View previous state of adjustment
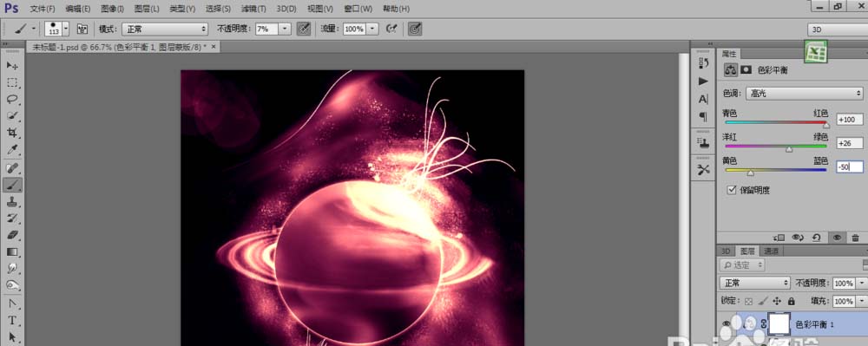This screenshot has height=346, width=868. point(798,238)
